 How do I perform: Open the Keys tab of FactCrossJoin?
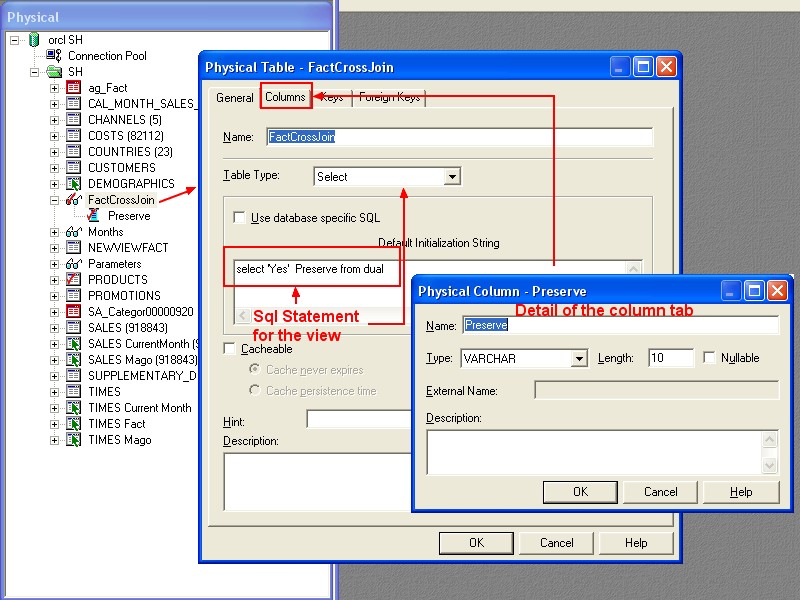tap(331, 97)
